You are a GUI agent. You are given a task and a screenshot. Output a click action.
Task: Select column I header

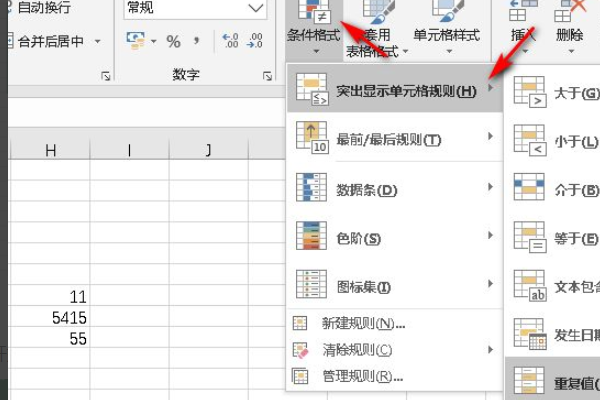coord(130,150)
